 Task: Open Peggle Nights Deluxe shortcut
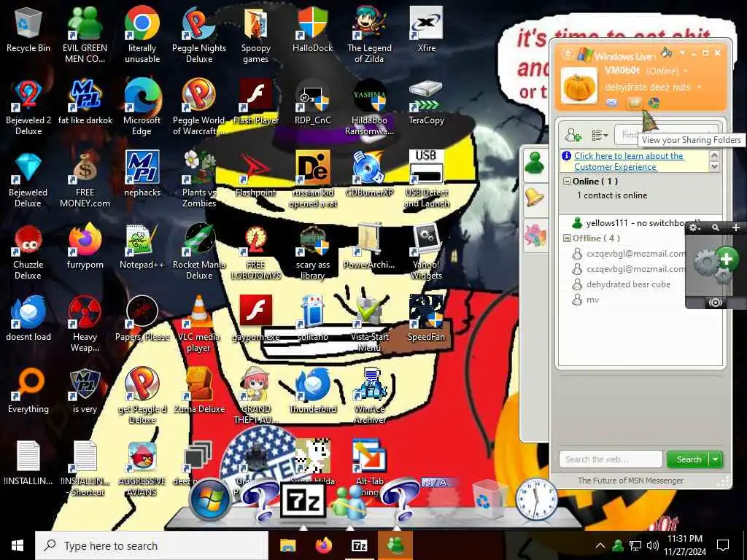click(199, 34)
